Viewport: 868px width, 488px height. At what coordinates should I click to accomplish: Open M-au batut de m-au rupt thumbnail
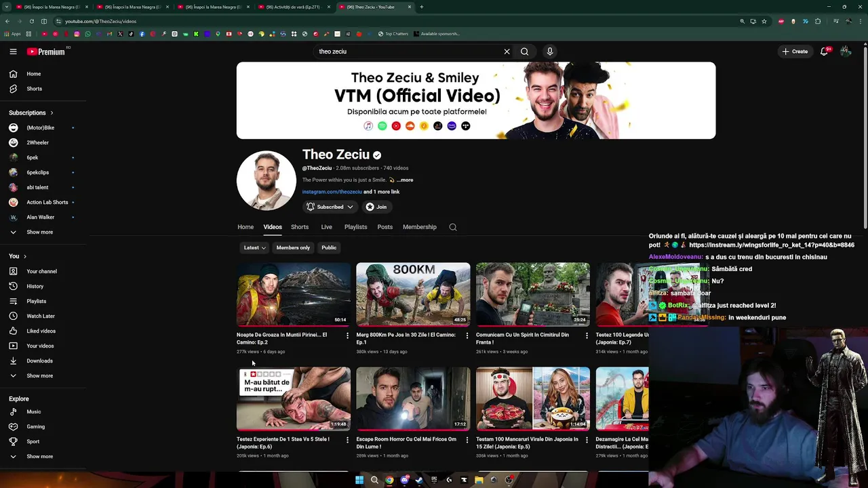pos(294,399)
